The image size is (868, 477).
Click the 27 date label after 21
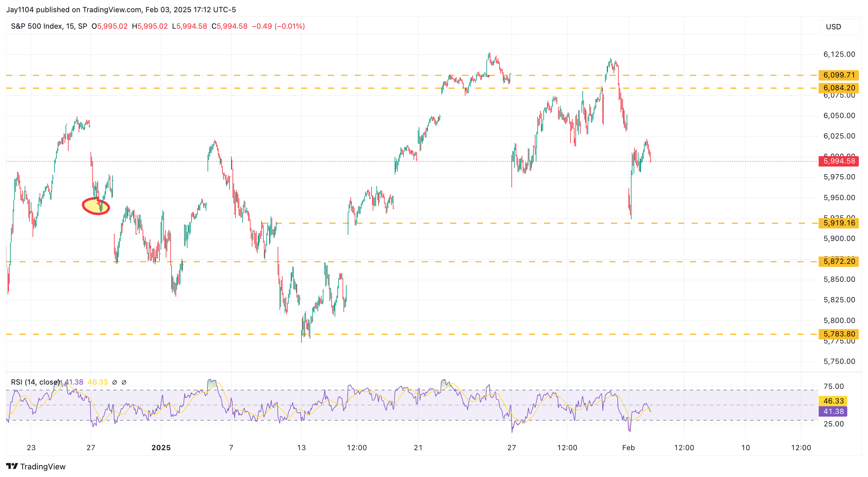(511, 448)
